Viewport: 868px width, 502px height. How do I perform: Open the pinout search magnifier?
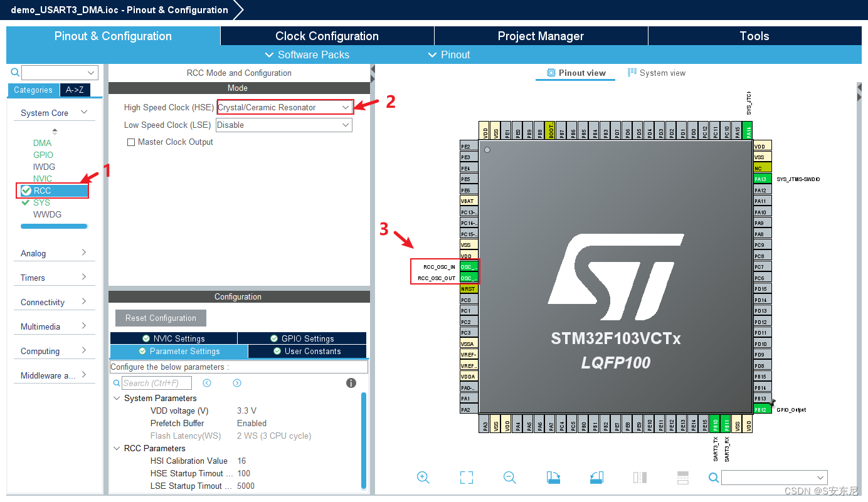click(714, 478)
